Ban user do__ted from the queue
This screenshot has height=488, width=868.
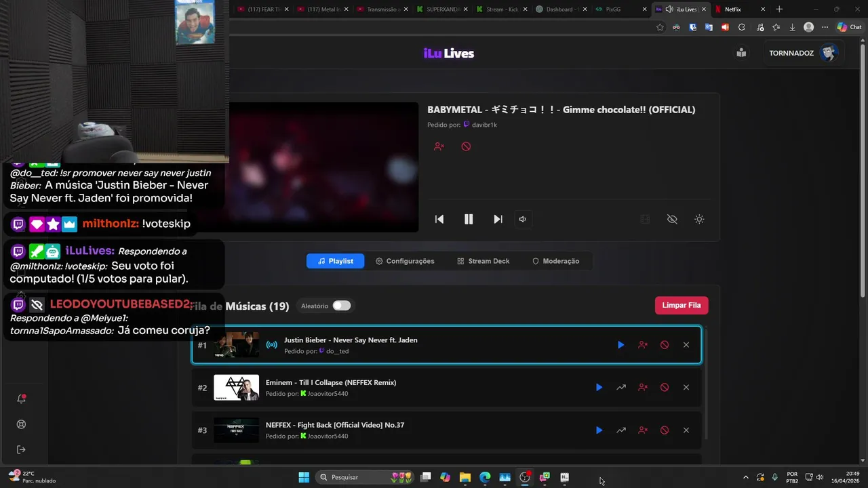(643, 345)
